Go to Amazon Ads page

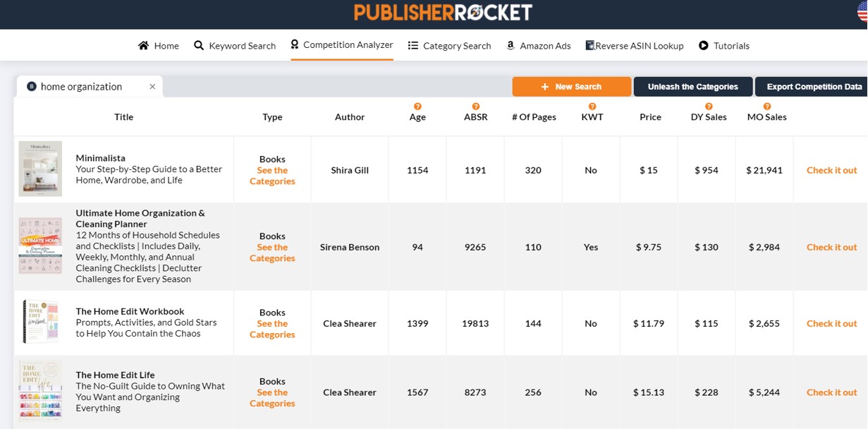click(539, 45)
